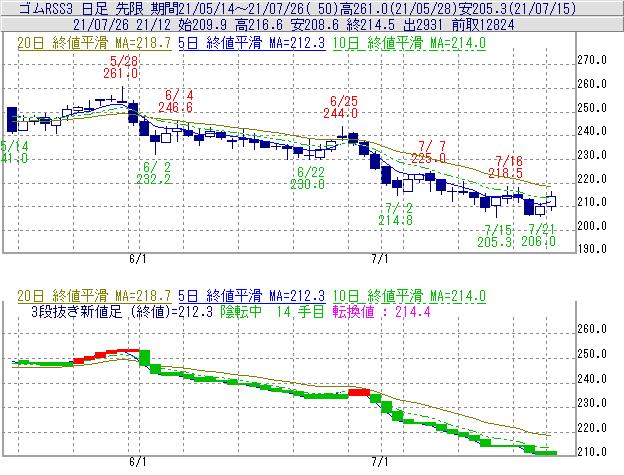The height and width of the screenshot is (475, 624).
Task: Select the 6/22 230.0 low label
Action: pyautogui.click(x=308, y=178)
